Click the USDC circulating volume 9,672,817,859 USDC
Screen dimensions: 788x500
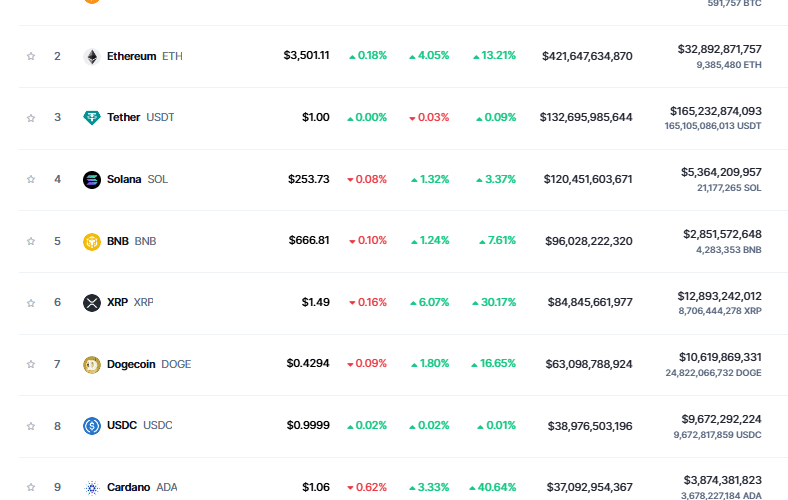click(717, 435)
